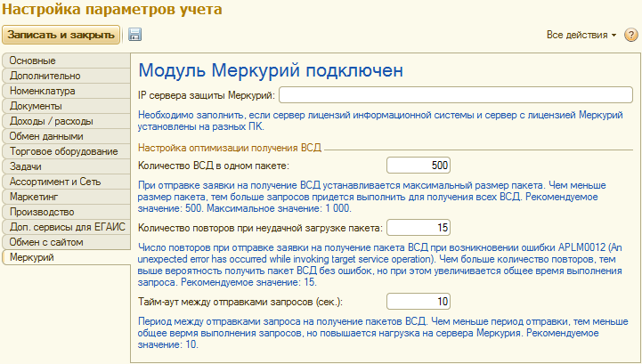Open 'Ассортимент и Сеть' tab
This screenshot has width=642, height=364.
click(x=66, y=182)
